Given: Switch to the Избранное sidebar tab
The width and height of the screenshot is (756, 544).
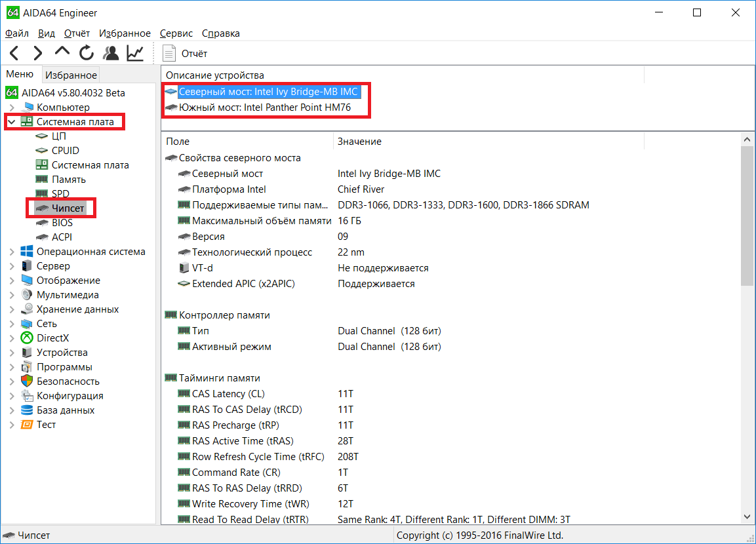Looking at the screenshot, I should 71,75.
